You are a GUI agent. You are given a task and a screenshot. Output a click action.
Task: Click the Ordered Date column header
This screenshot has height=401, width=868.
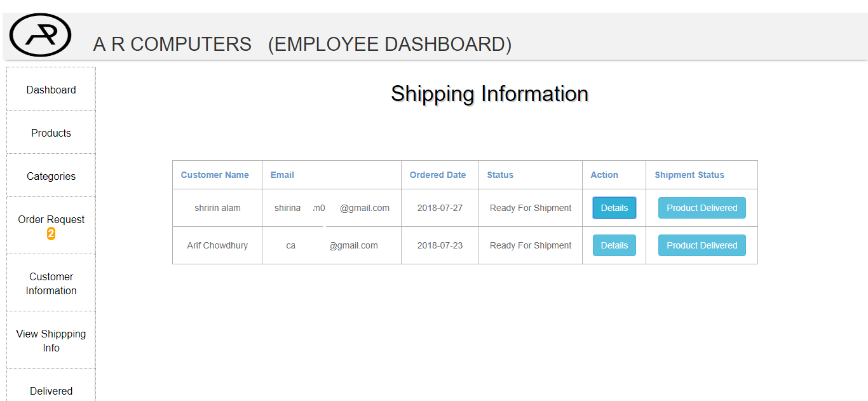[438, 175]
